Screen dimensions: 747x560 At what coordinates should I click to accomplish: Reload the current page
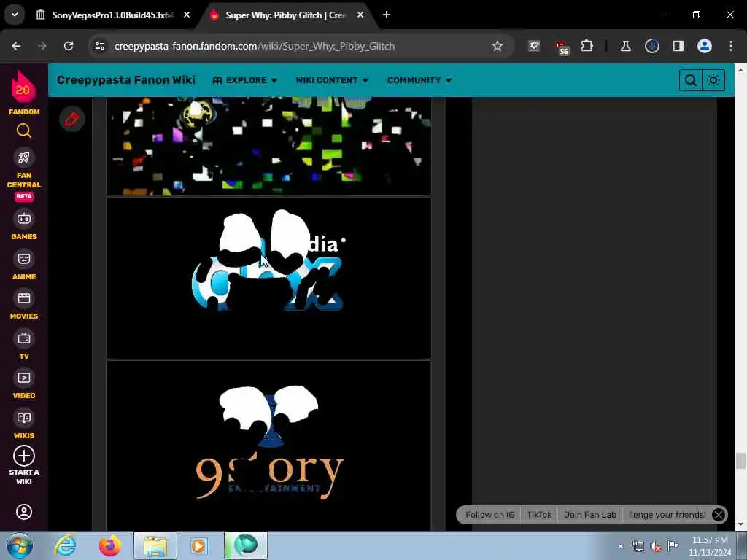tap(69, 46)
